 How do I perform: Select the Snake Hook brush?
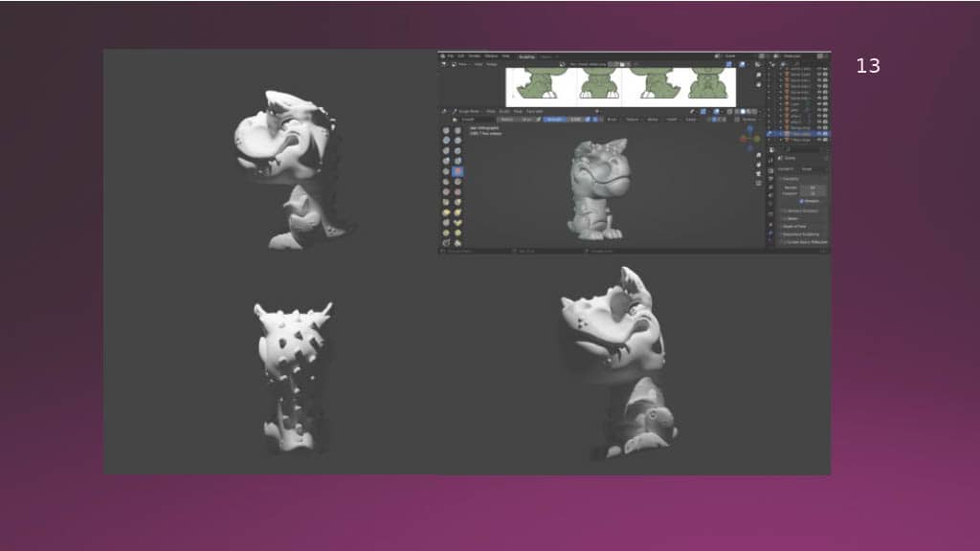pyautogui.click(x=457, y=212)
